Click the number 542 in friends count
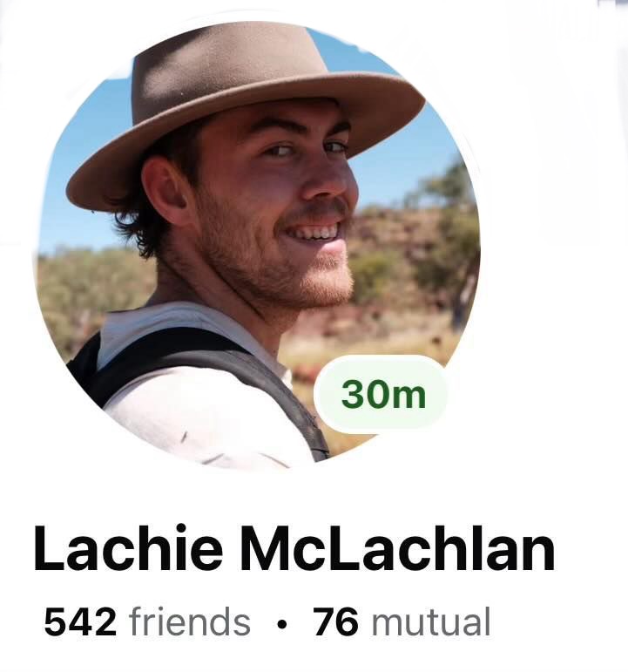This screenshot has height=672, width=628. click(80, 621)
